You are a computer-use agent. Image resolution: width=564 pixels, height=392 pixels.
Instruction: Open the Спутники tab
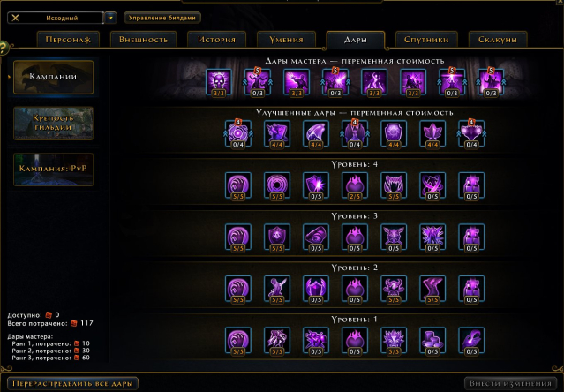(x=426, y=40)
